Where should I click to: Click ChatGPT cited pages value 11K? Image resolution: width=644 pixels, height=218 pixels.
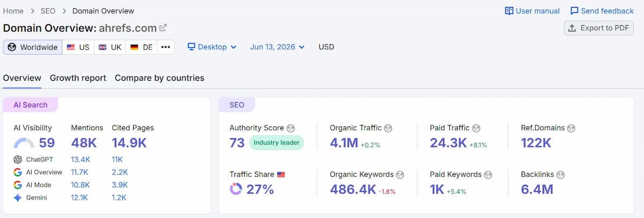coord(117,159)
